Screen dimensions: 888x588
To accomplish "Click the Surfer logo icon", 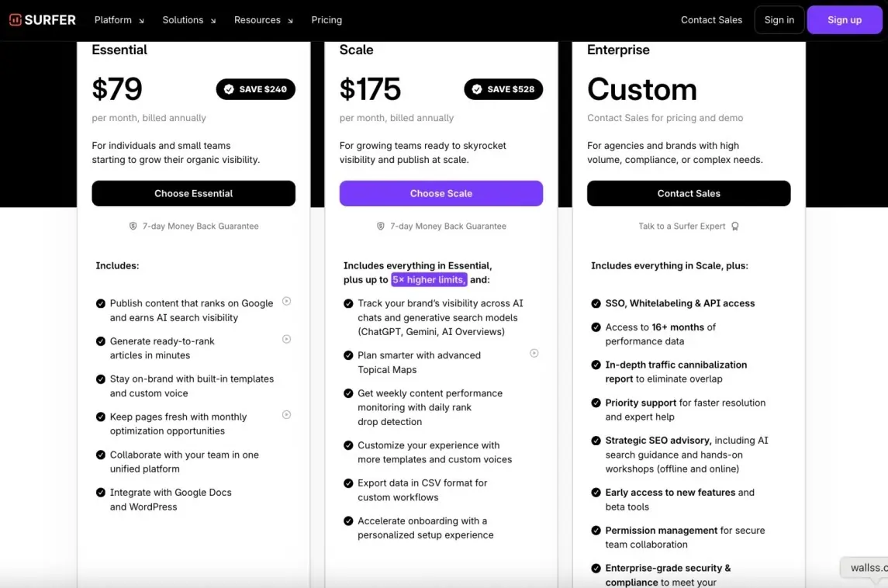I will 16,20.
